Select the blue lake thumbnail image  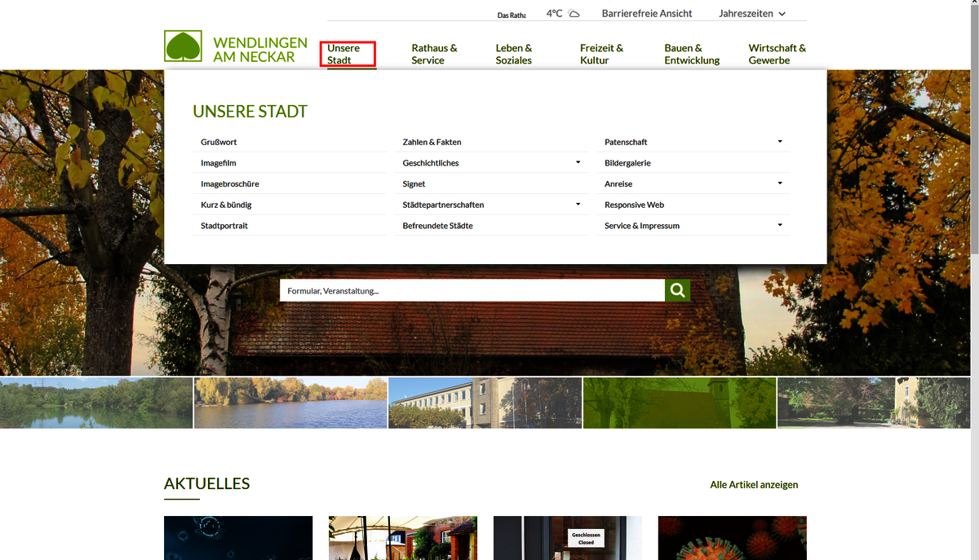click(290, 403)
